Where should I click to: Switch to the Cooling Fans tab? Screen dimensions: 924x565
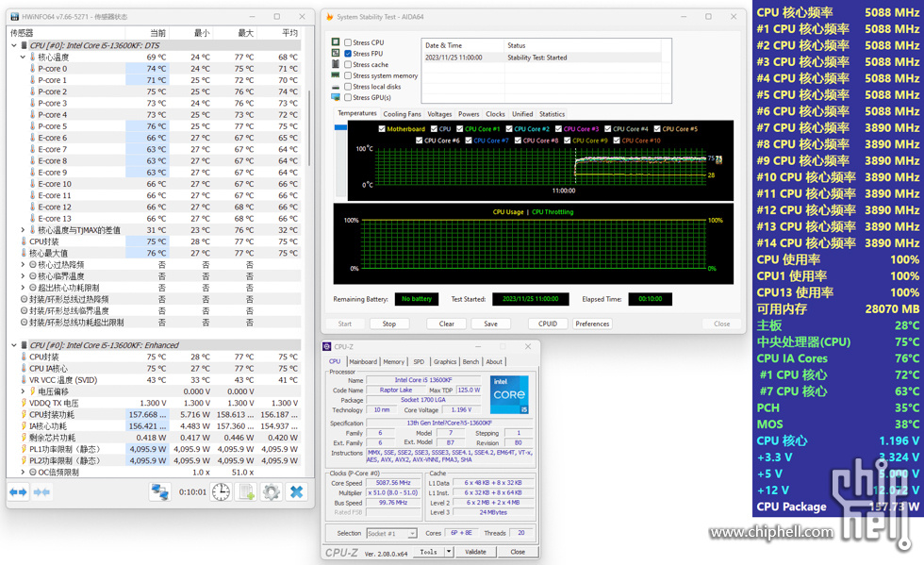click(402, 114)
